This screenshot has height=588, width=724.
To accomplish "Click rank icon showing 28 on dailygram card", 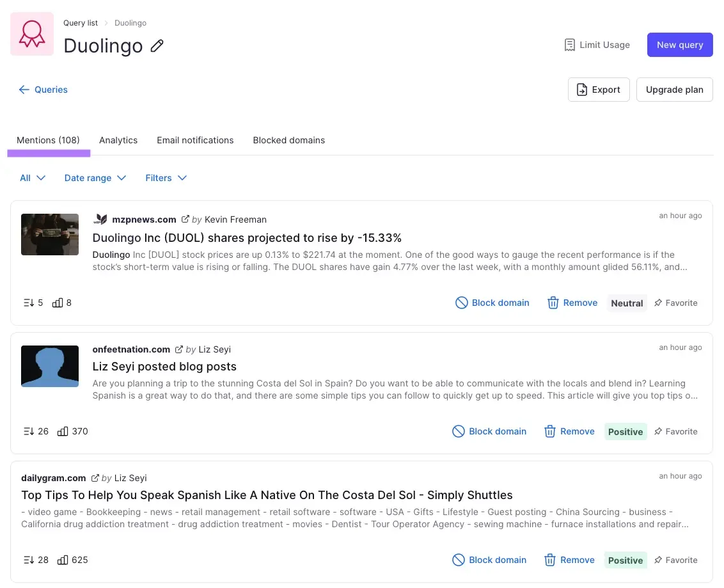I will [x=29, y=560].
